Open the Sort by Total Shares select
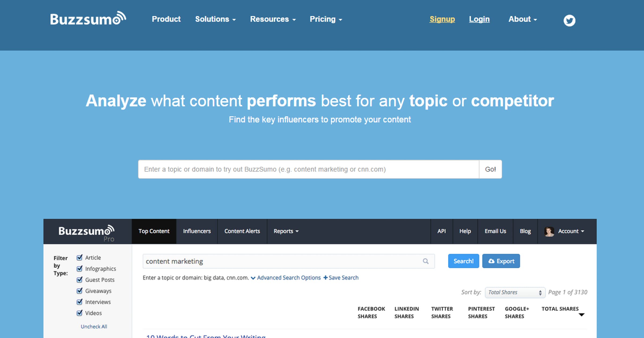This screenshot has height=338, width=644. tap(515, 292)
